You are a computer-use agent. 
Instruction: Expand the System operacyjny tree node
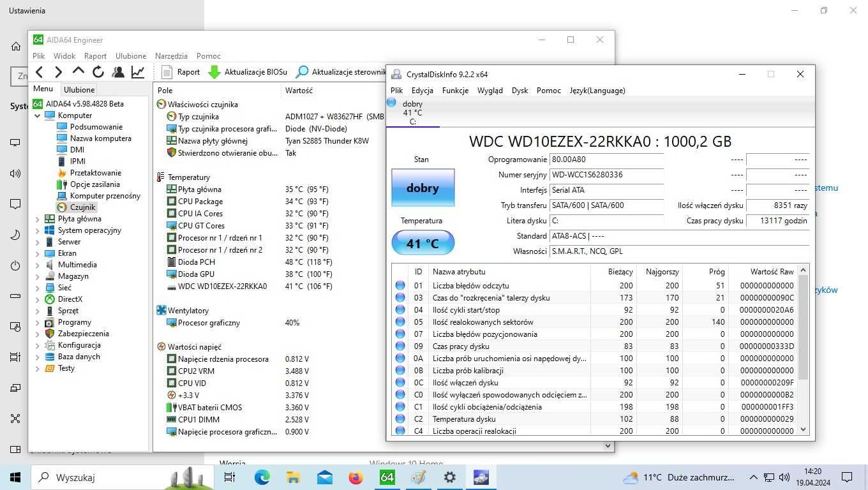38,230
